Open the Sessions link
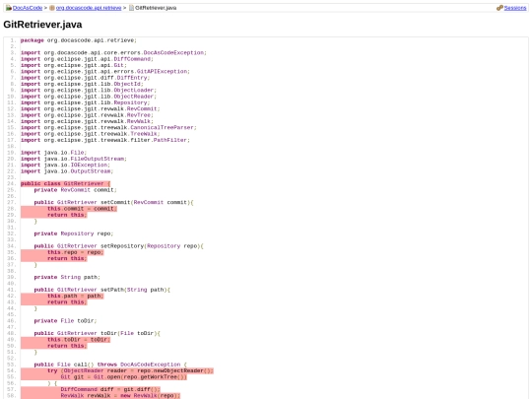The height and width of the screenshot is (399, 532). [515, 8]
